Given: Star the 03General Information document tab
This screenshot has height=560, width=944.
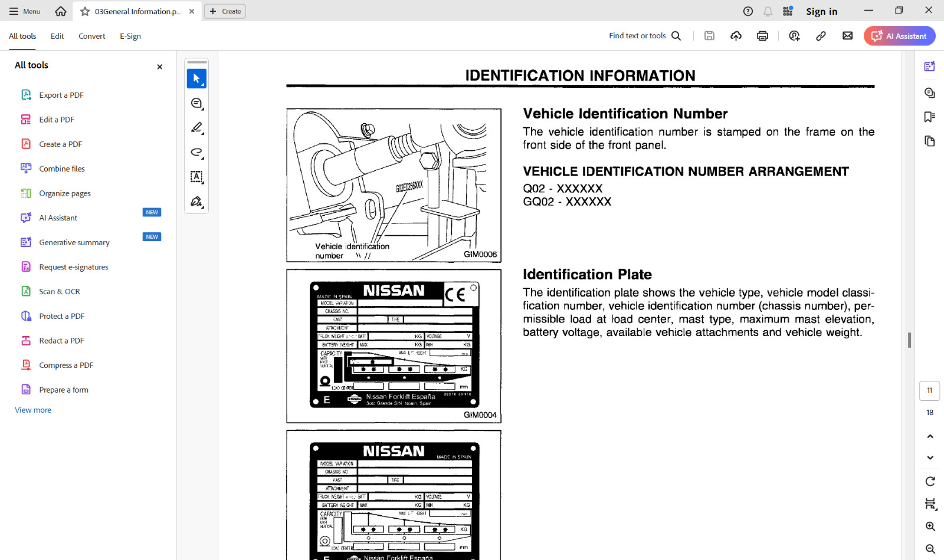Looking at the screenshot, I should [x=85, y=11].
